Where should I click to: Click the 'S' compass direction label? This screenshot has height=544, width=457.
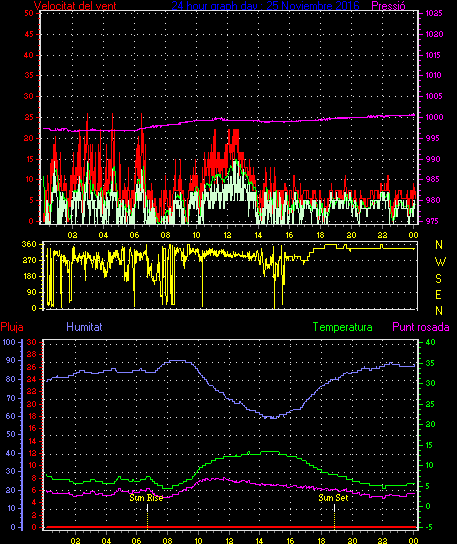coord(439,279)
